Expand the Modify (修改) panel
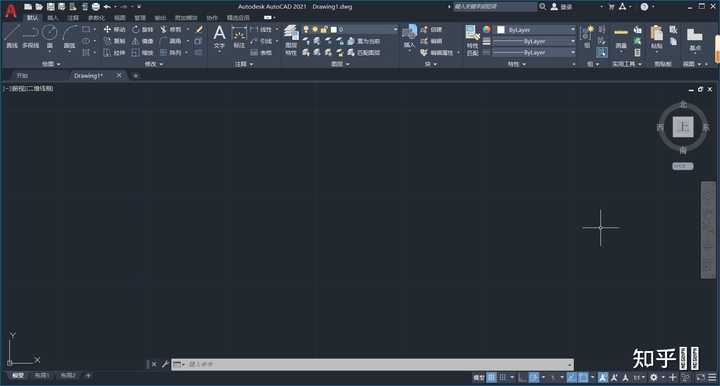The width and height of the screenshot is (720, 386). [154, 64]
